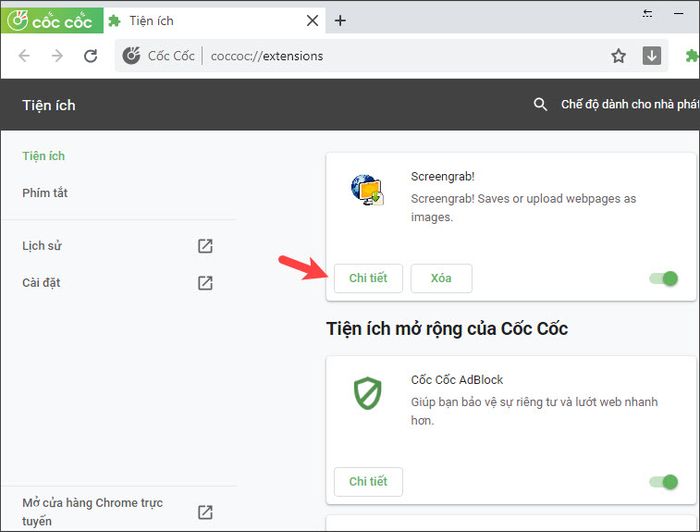This screenshot has width=700, height=532.
Task: Click the external link icon beside Chrome store
Action: click(205, 512)
